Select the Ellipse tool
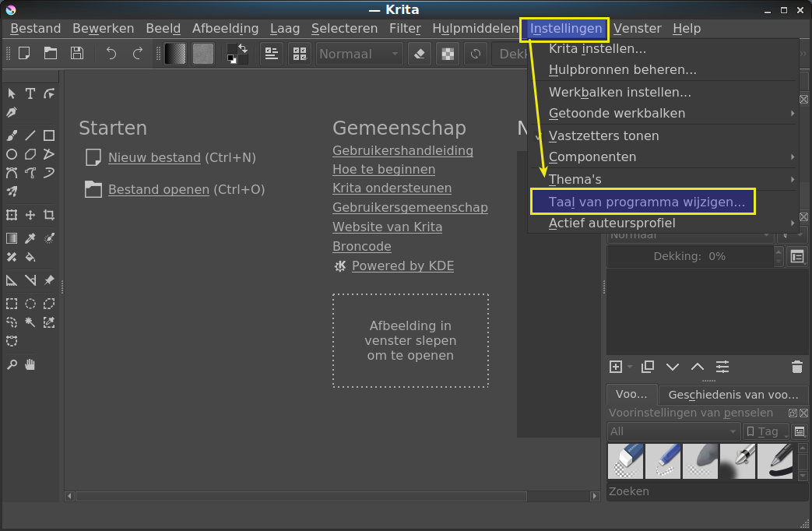The height and width of the screenshot is (531, 812). tap(12, 154)
